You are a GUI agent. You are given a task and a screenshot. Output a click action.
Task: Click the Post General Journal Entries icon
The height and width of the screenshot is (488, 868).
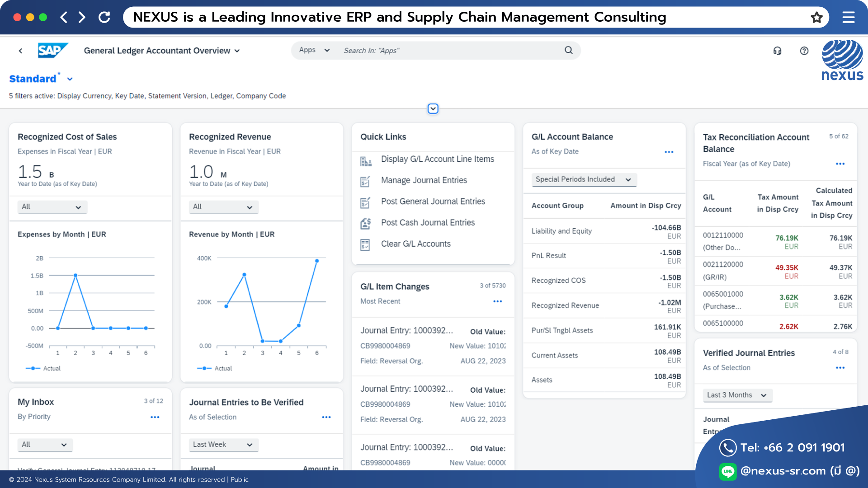tap(365, 202)
